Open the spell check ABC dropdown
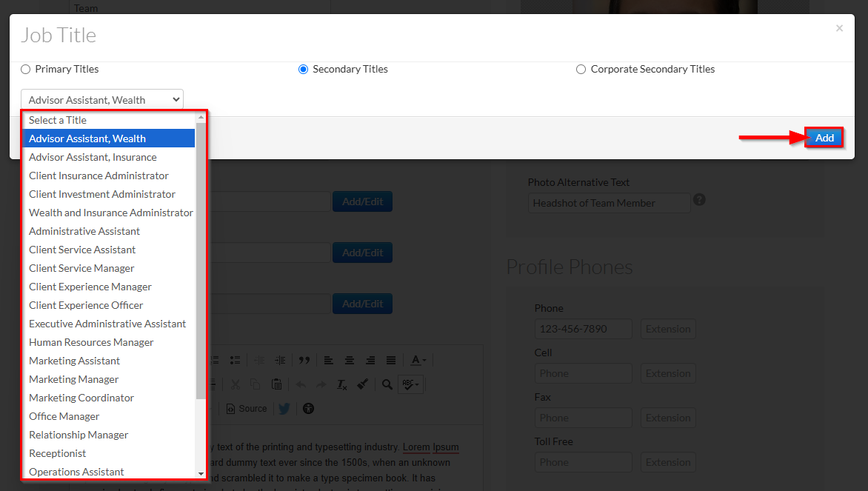Screen dimensions: 868x491 pos(411,384)
